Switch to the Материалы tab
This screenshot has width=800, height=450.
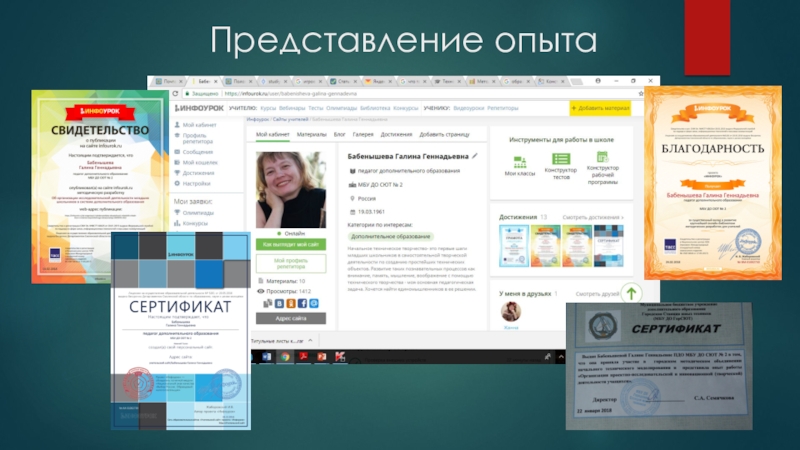[311, 133]
